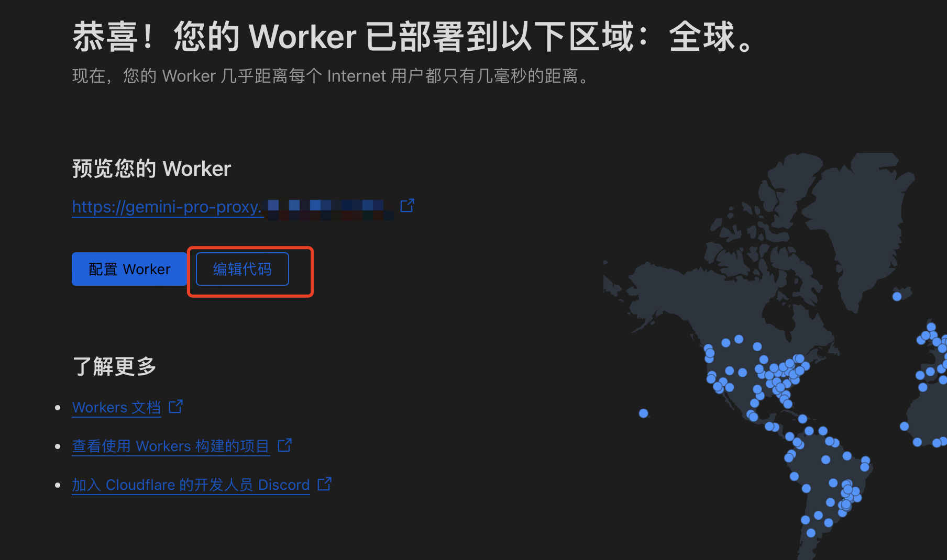Open 加入 Cloudflare 的开发人员 Discord link

pyautogui.click(x=191, y=485)
